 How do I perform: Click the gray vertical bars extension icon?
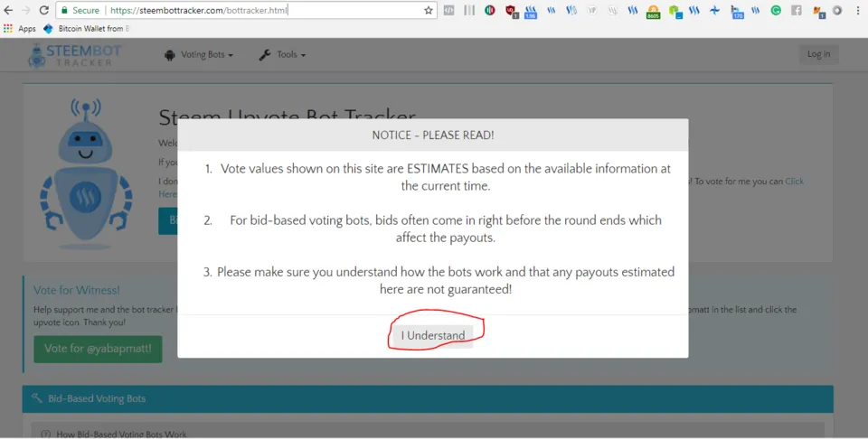tap(469, 10)
